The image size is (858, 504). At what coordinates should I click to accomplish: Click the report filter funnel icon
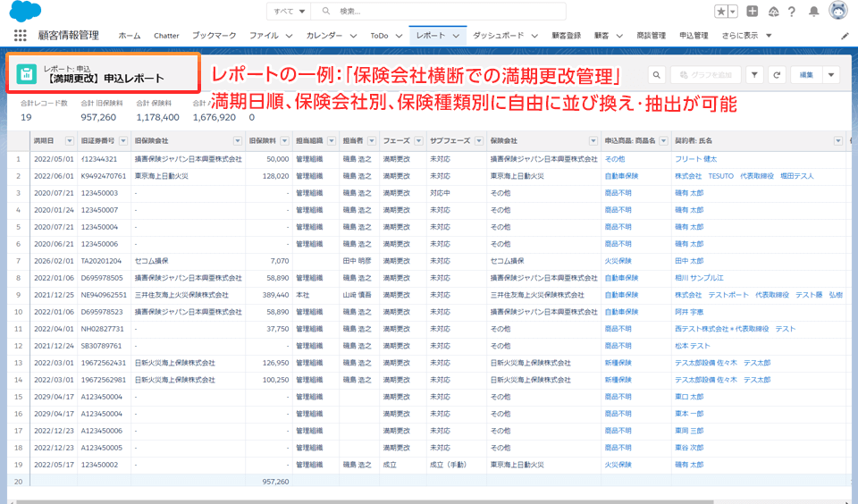tap(753, 76)
